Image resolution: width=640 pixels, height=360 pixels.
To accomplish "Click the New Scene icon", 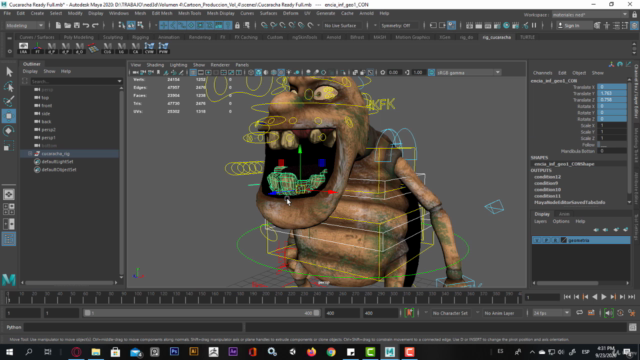I will (x=58, y=25).
